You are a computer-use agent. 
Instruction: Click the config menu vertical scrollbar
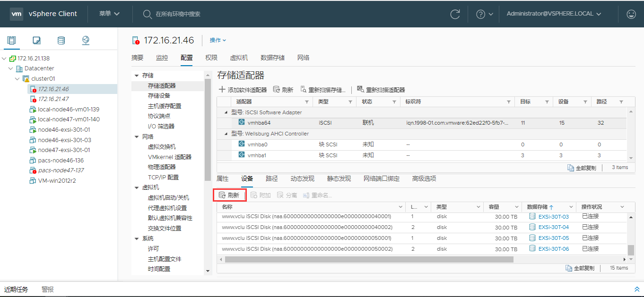(x=208, y=130)
